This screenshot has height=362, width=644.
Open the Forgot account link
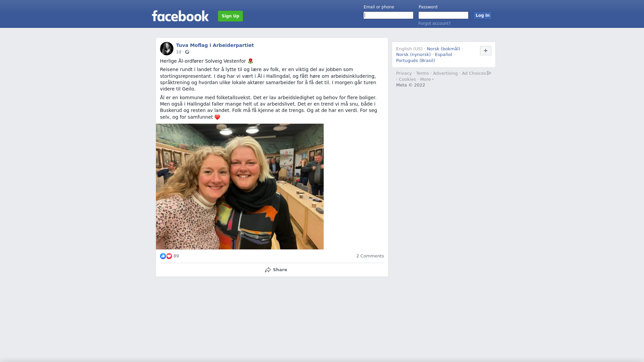tap(434, 23)
